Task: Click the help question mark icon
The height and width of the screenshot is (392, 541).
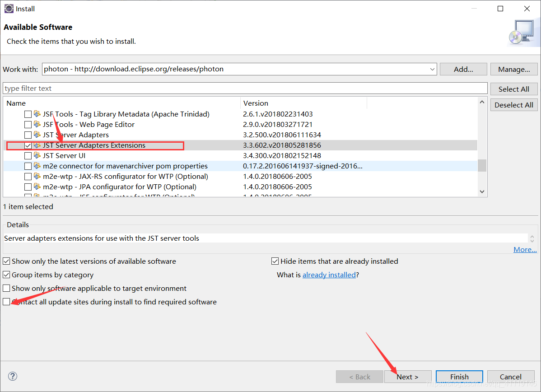Action: (13, 376)
